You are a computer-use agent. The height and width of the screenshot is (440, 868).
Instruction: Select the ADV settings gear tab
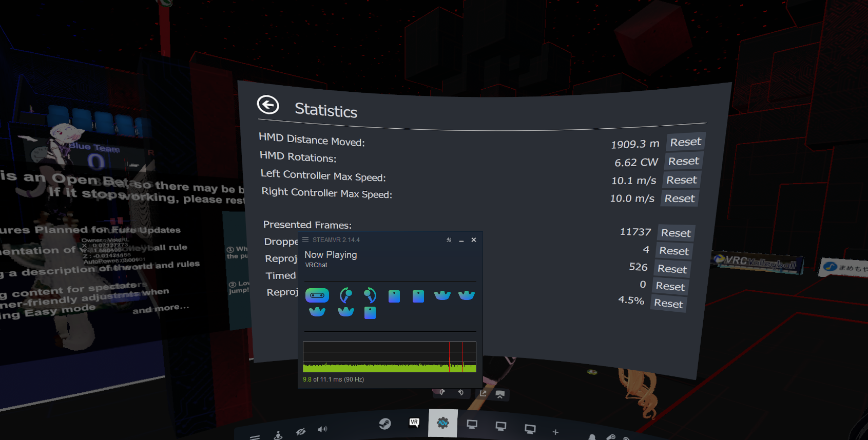click(442, 423)
